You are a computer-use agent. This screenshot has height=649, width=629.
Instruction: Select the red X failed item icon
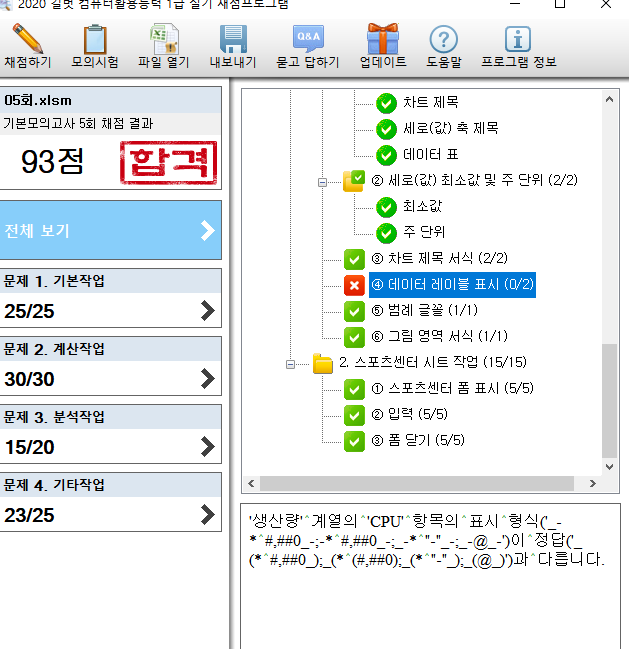(x=354, y=285)
